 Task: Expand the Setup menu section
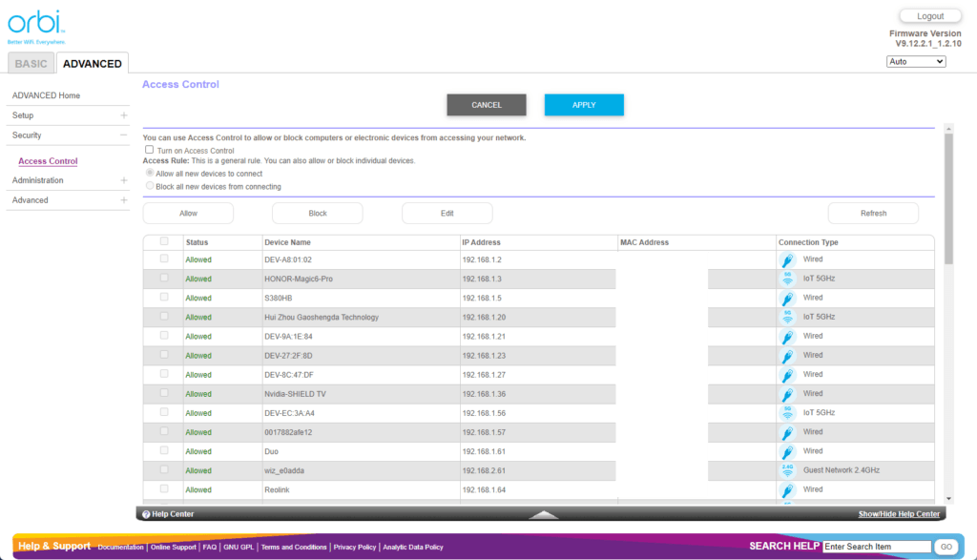click(x=123, y=115)
